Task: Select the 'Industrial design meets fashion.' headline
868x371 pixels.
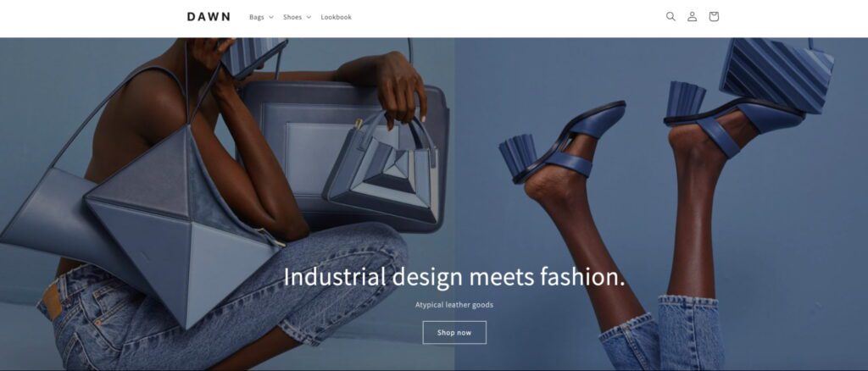Action: pyautogui.click(x=454, y=276)
